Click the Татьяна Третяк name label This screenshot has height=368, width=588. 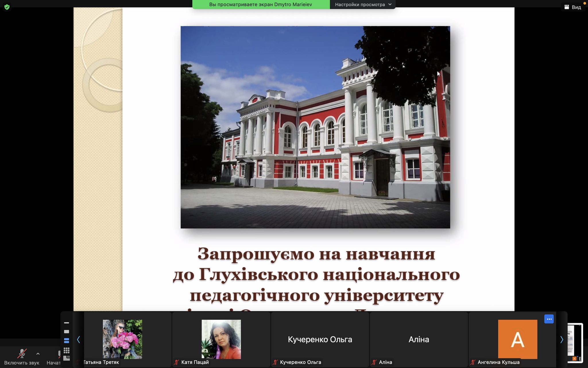tap(101, 362)
